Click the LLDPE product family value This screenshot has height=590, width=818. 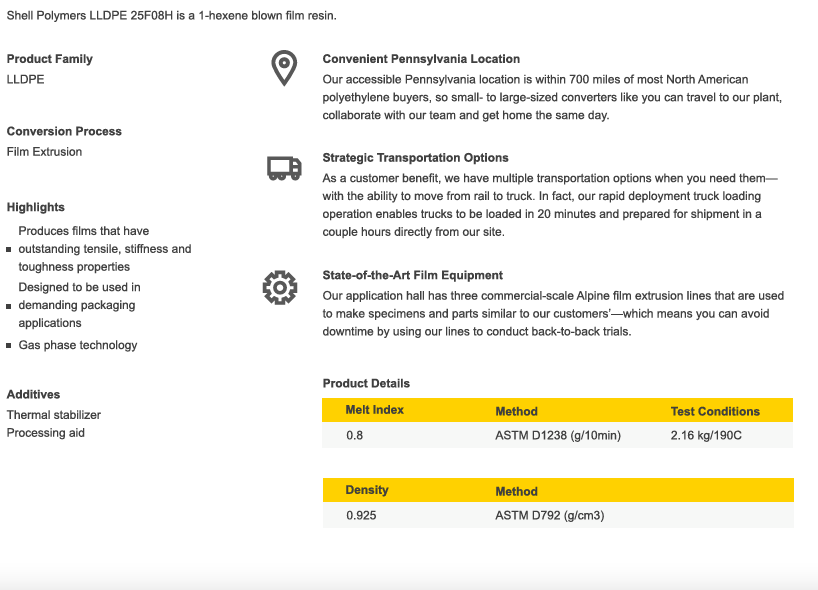click(26, 80)
